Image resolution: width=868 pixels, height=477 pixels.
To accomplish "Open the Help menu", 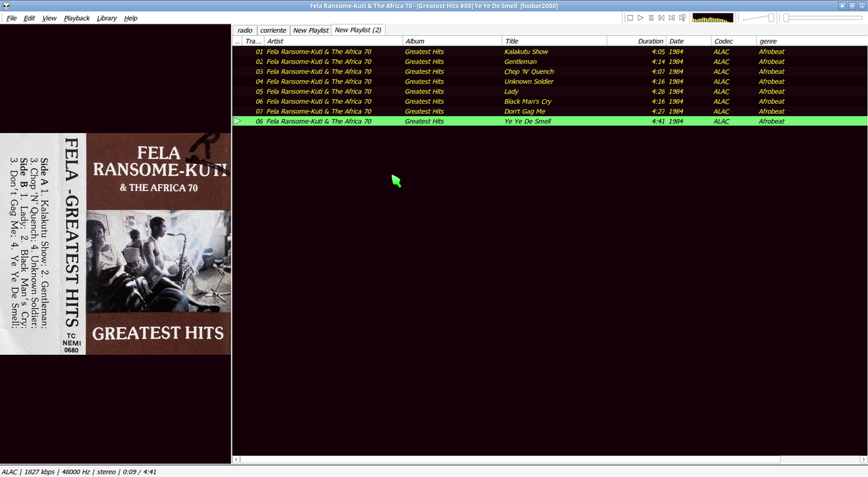I will (x=131, y=18).
